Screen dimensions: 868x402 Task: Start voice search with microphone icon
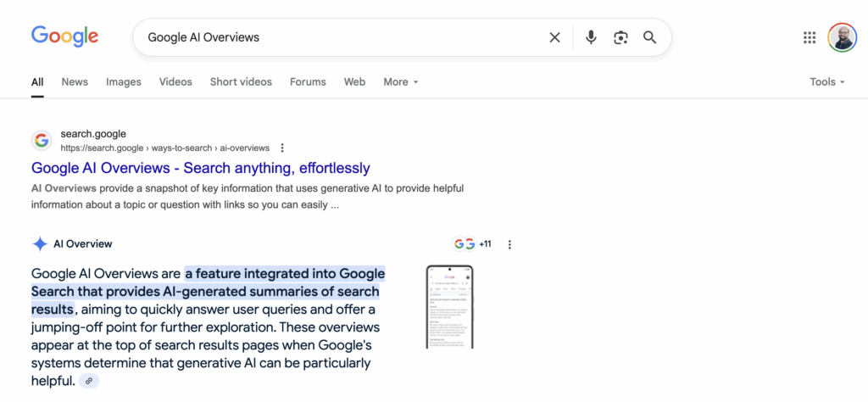591,37
